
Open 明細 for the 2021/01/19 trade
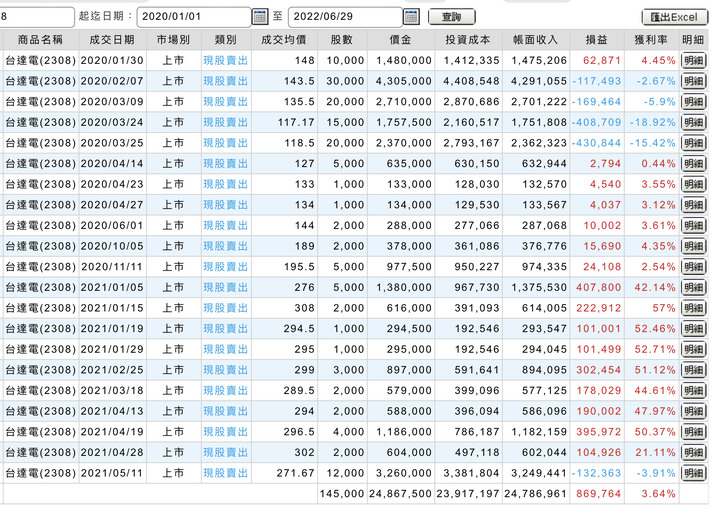tap(693, 329)
